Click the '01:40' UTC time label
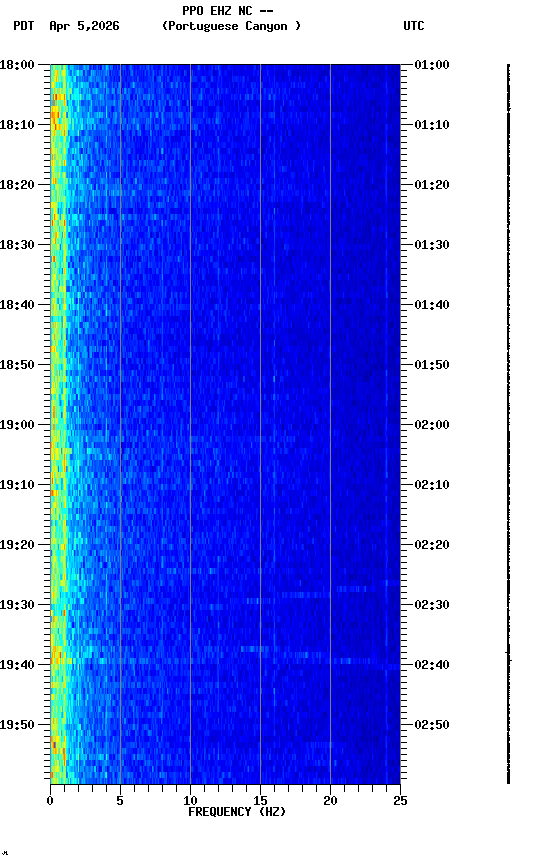Image resolution: width=552 pixels, height=864 pixels. 432,305
